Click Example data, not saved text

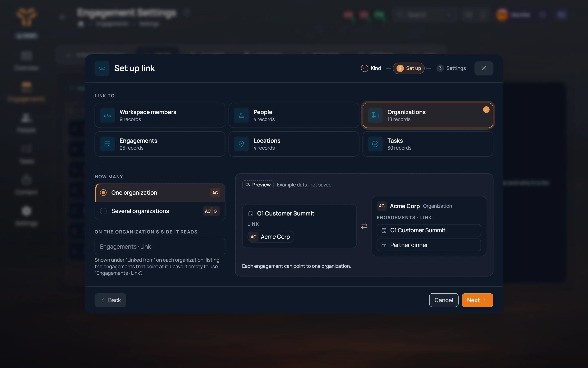[304, 185]
